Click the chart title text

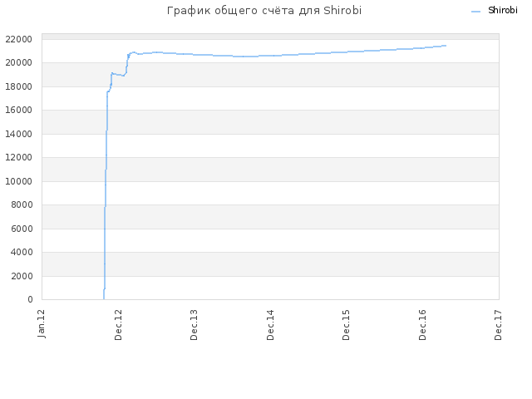[264, 11]
